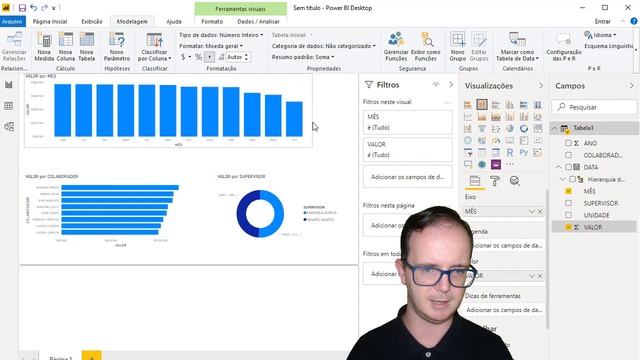The width and height of the screenshot is (640, 360).
Task: Open Resumo padrão: Soma dropdown
Action: (303, 57)
